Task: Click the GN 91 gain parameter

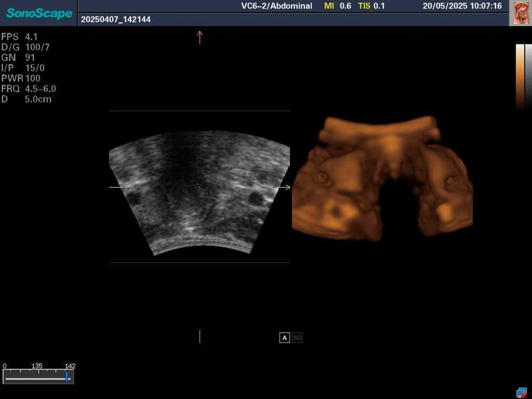Action: coord(18,58)
